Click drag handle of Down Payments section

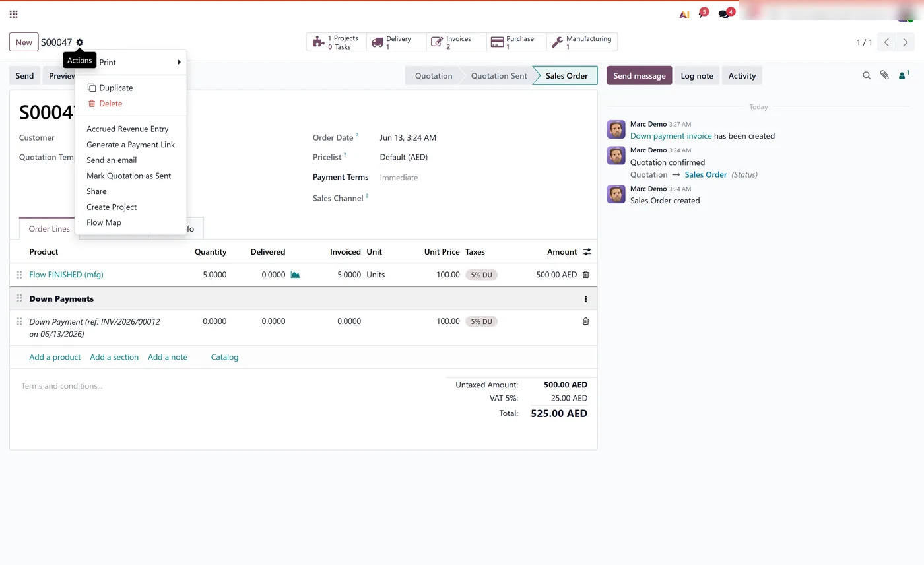(19, 298)
